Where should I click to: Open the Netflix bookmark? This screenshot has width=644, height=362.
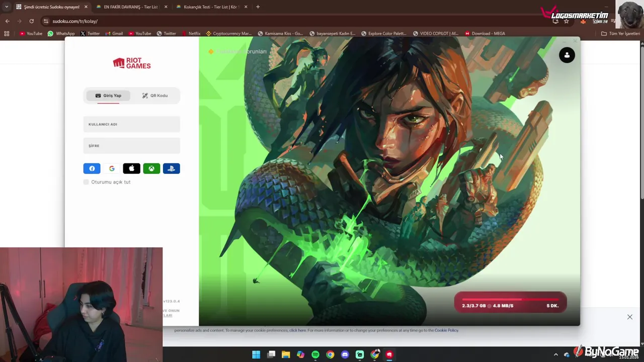[x=191, y=34]
